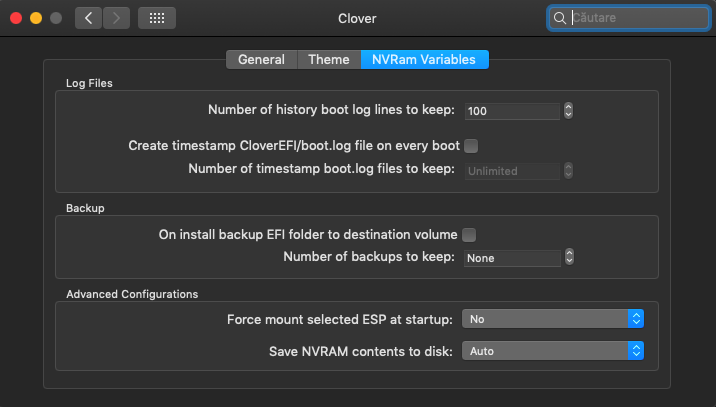Focus the Căutare search field
Image resolution: width=716 pixels, height=407 pixels.
(x=629, y=18)
